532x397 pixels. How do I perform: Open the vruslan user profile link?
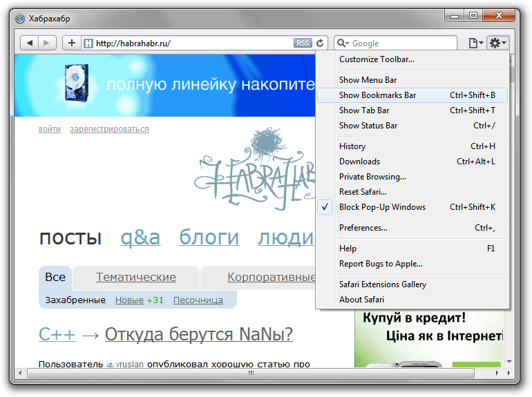pyautogui.click(x=130, y=365)
